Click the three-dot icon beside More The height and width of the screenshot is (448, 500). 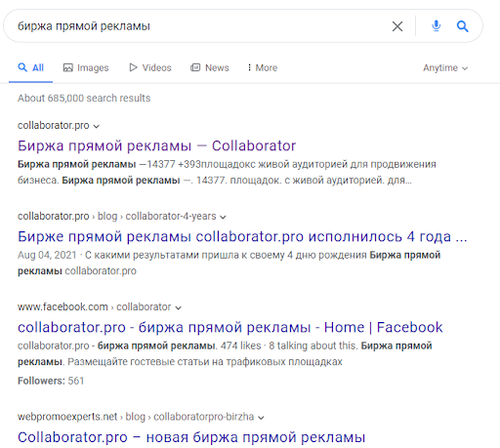pos(249,67)
